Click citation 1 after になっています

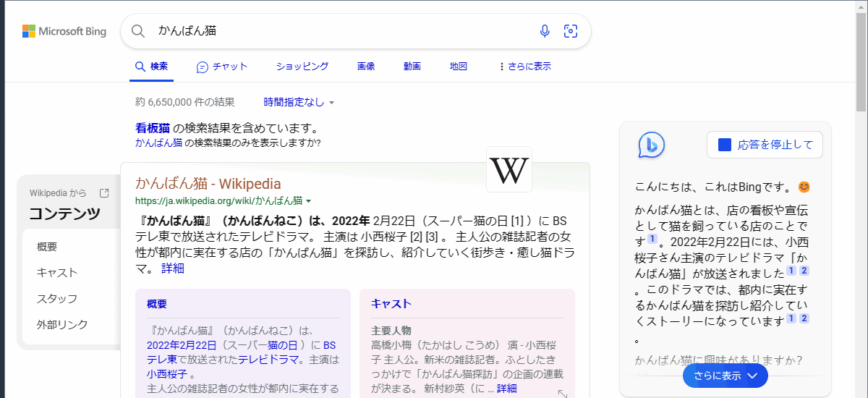click(x=791, y=319)
